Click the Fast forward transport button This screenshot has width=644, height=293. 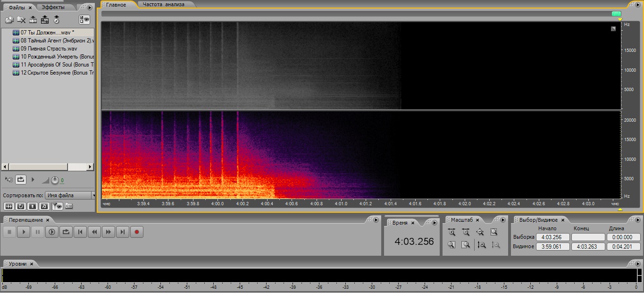coord(109,232)
